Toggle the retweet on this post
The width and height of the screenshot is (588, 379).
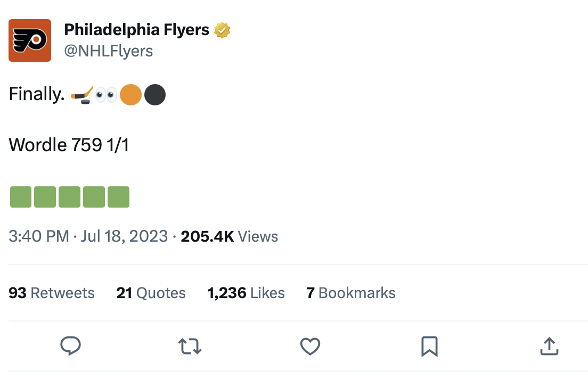pyautogui.click(x=190, y=346)
